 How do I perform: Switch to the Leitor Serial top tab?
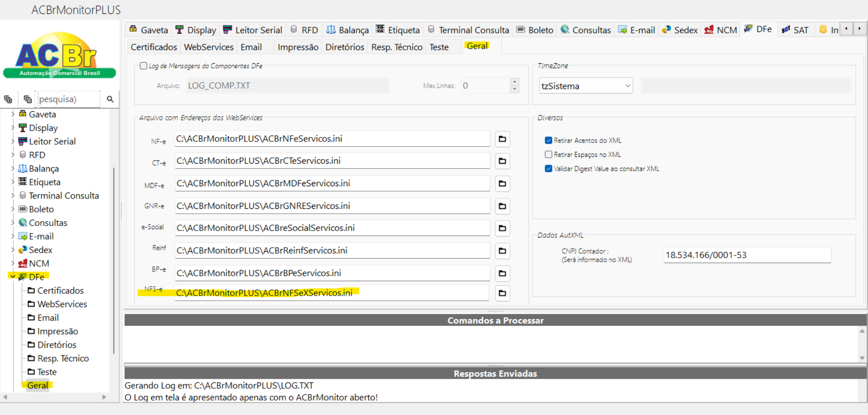(253, 30)
